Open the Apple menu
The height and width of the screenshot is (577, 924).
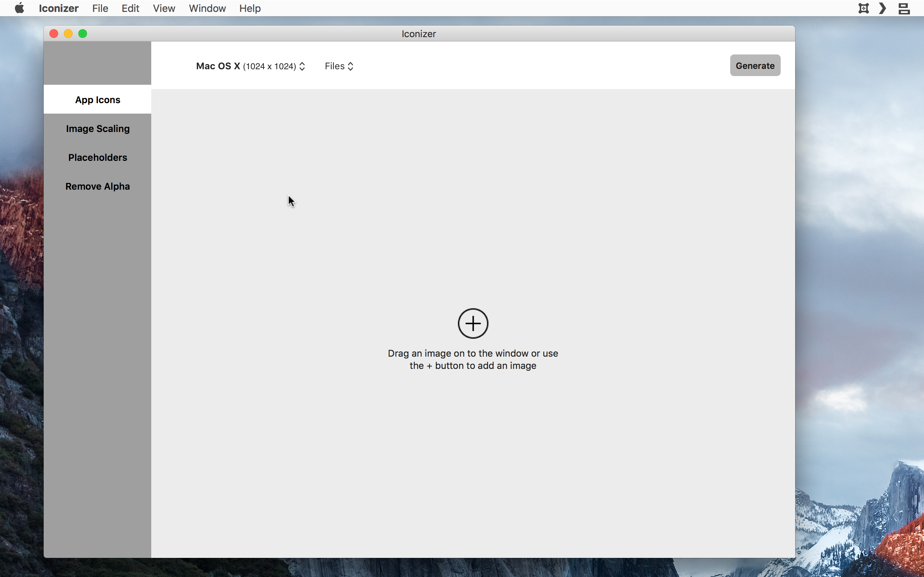click(19, 8)
